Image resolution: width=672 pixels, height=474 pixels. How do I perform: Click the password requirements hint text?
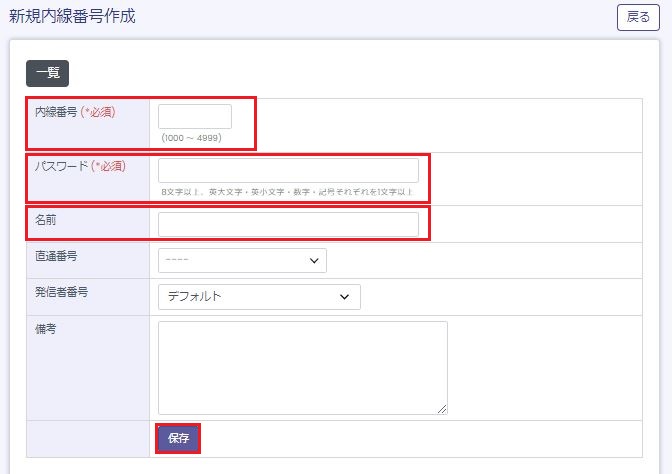(287, 191)
